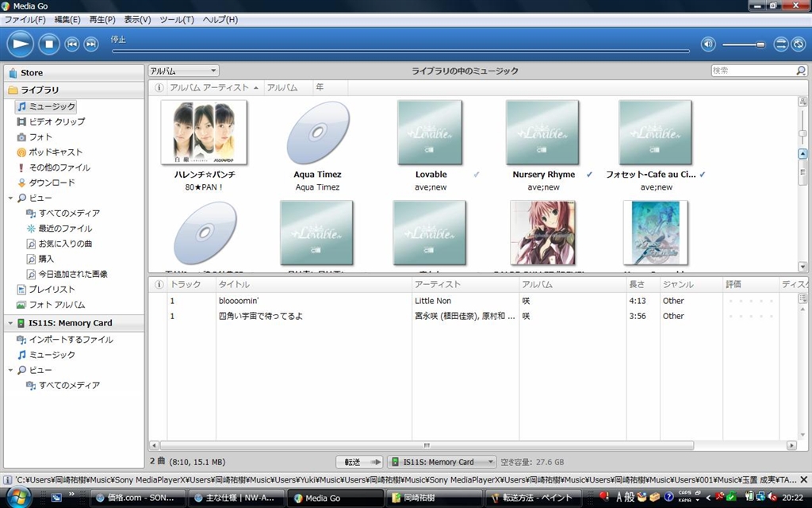Open the 岡崎祐樹 folder in the taskbar
Image resolution: width=812 pixels, height=508 pixels.
[434, 498]
